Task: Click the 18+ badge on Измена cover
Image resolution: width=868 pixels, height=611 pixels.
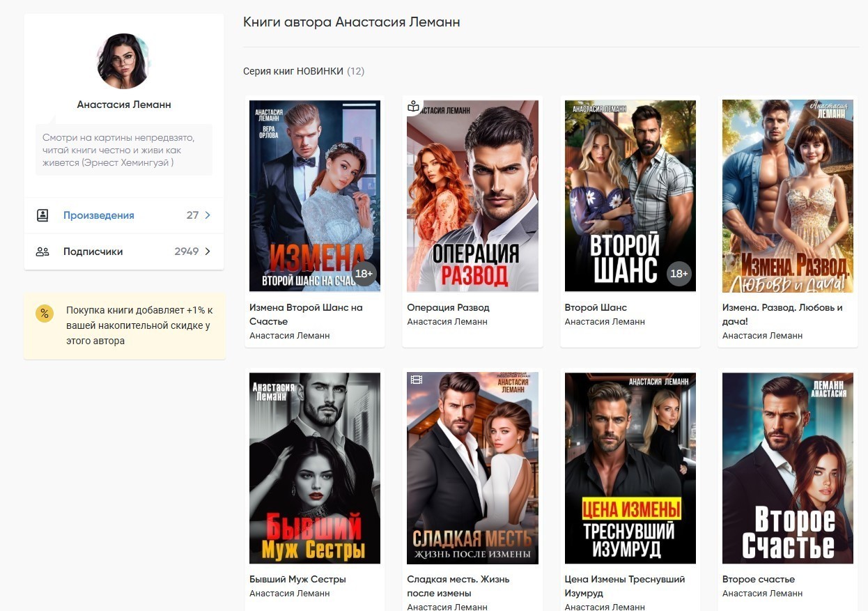Action: 364,274
